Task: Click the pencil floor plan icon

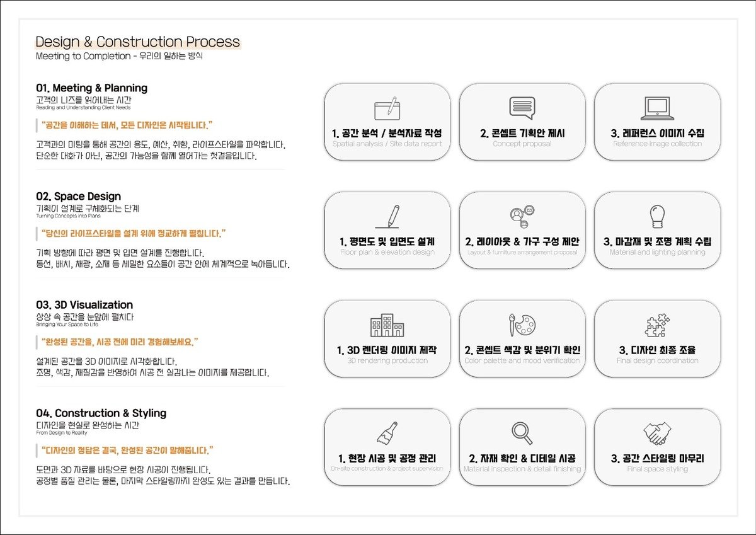Action: tap(387, 217)
